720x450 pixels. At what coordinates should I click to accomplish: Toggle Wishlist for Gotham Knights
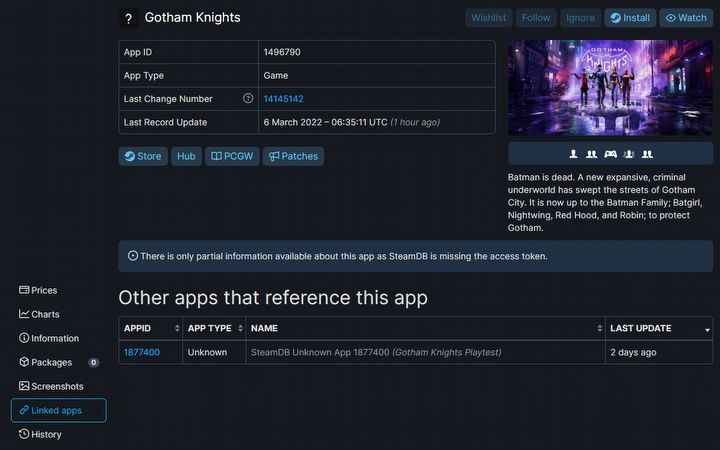[488, 18]
